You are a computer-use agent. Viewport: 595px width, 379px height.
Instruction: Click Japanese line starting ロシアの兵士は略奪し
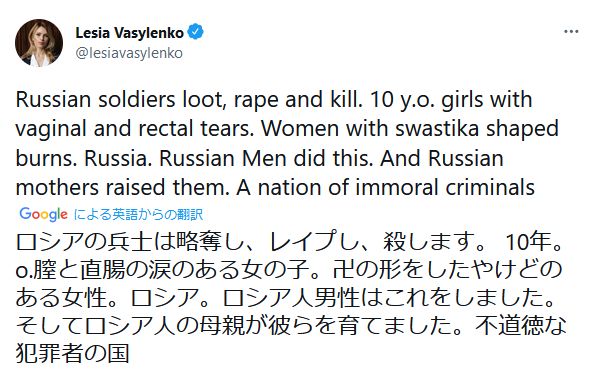[289, 241]
